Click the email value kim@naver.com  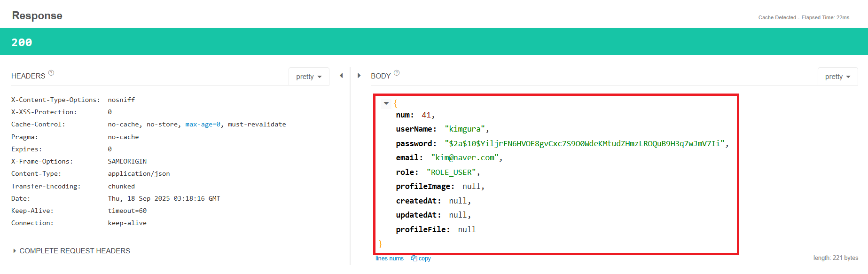(x=465, y=158)
